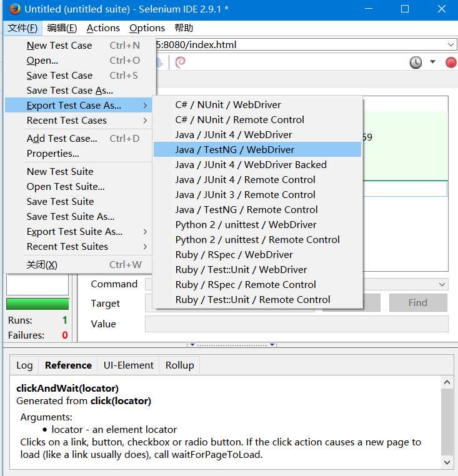Click the red record button
458x476 pixels.
pos(451,62)
